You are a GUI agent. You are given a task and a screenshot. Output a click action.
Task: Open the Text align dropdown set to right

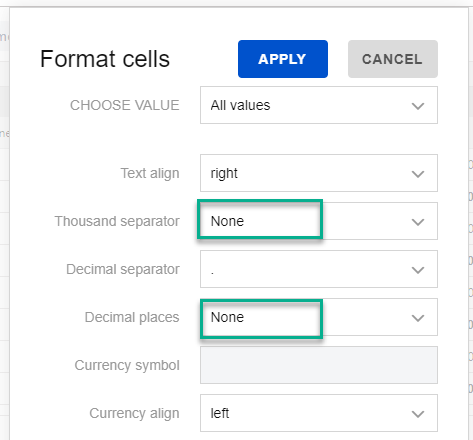tap(319, 173)
